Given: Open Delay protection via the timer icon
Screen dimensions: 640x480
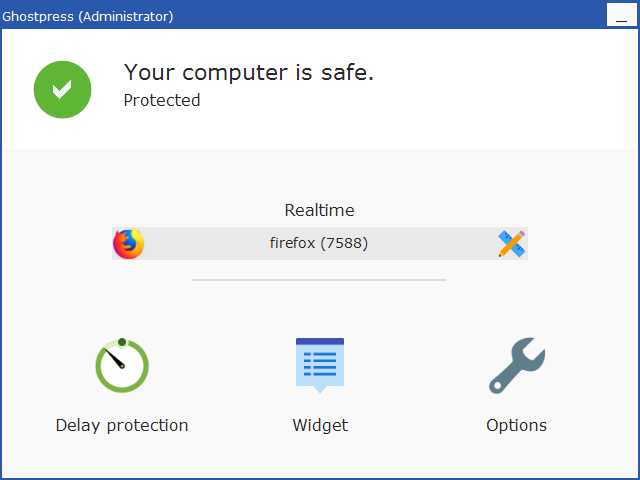Looking at the screenshot, I should pos(122,365).
